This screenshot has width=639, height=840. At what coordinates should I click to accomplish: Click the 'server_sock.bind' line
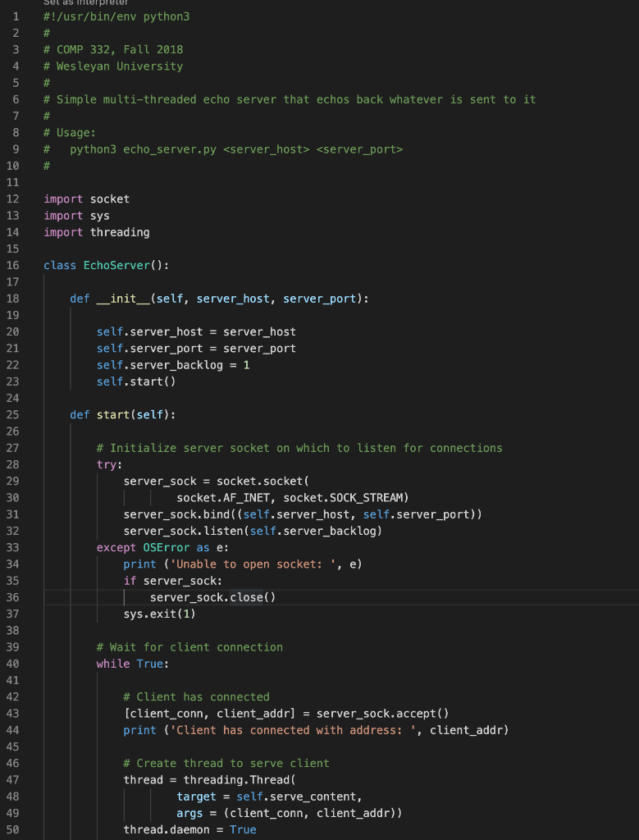click(303, 514)
